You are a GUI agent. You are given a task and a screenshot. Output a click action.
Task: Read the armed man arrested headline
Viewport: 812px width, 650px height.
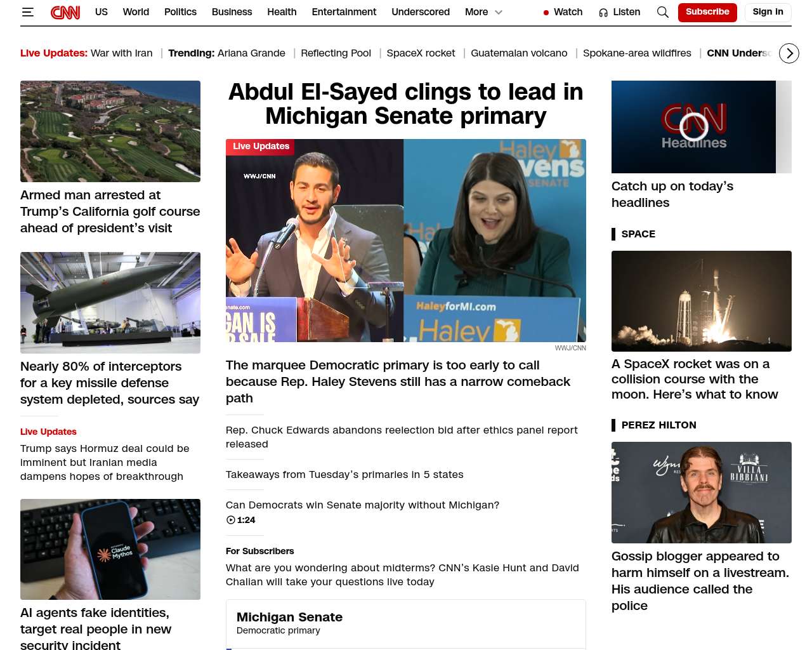pos(110,211)
